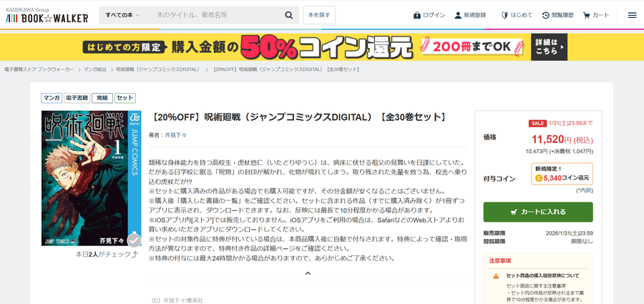Click the warning triangle icon in 注意事項

pyautogui.click(x=496, y=275)
